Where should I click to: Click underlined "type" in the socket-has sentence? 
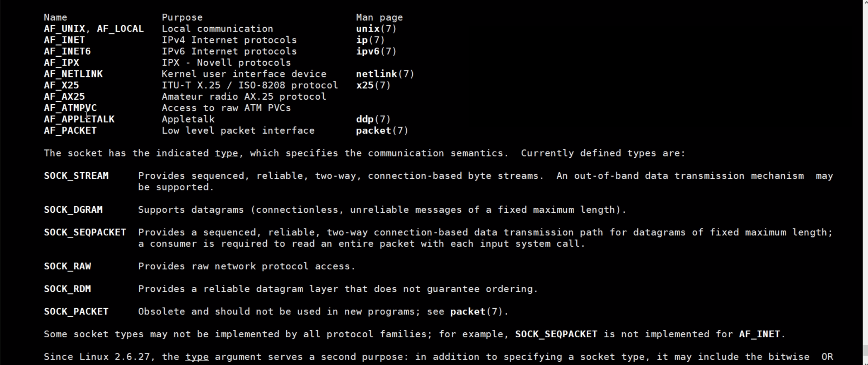(226, 154)
